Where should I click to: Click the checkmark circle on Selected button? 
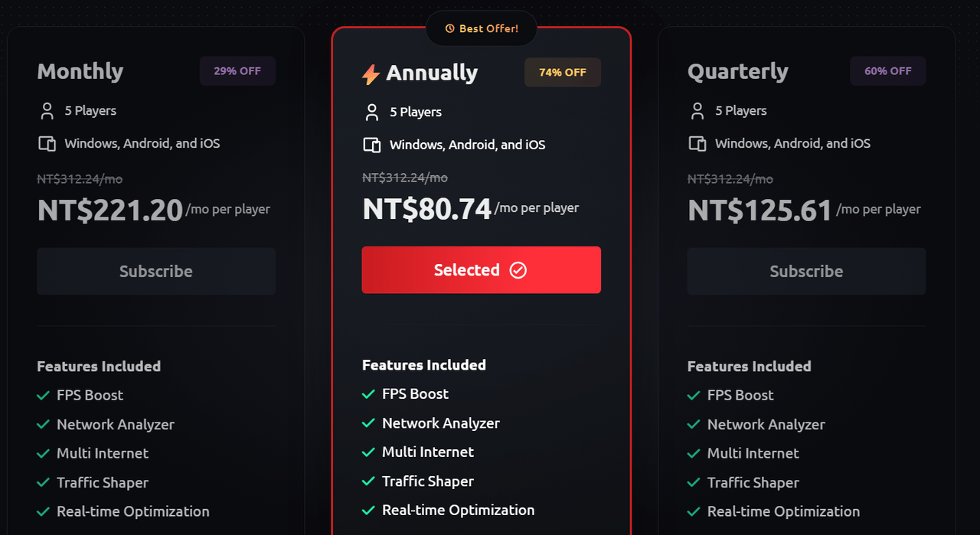pyautogui.click(x=518, y=270)
